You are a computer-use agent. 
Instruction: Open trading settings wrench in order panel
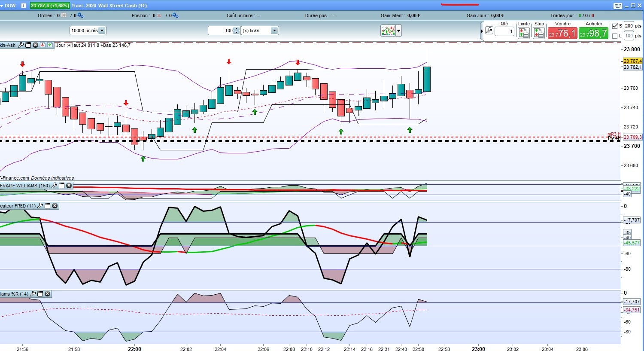point(489,31)
